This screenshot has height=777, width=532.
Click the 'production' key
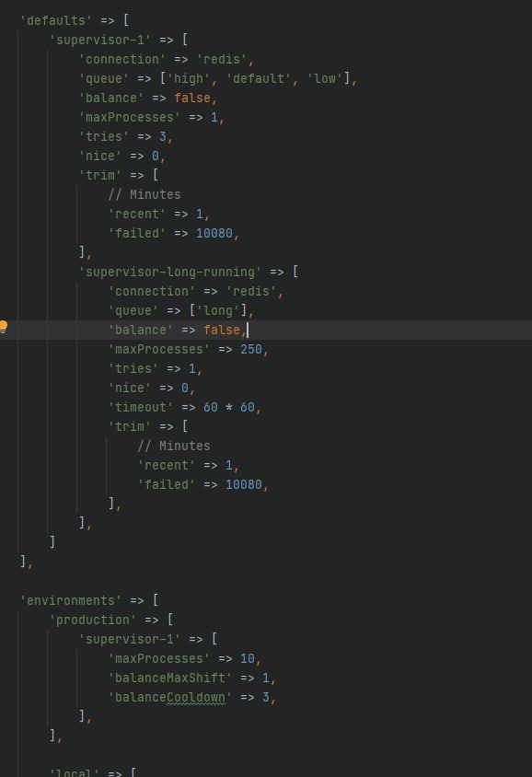[x=93, y=620]
